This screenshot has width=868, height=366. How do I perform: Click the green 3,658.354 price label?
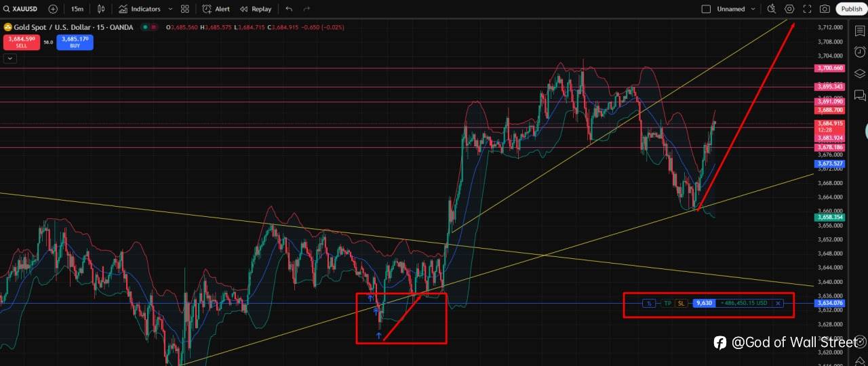(829, 217)
